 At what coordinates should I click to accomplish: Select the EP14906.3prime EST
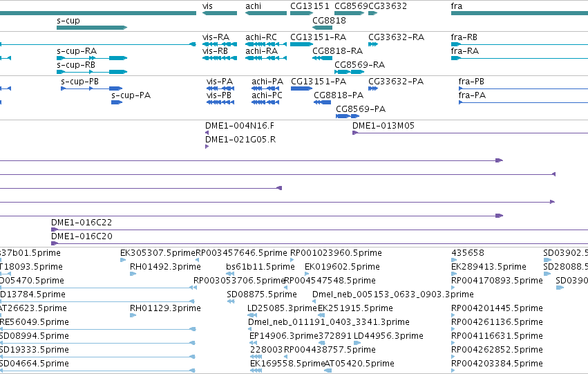(x=253, y=343)
